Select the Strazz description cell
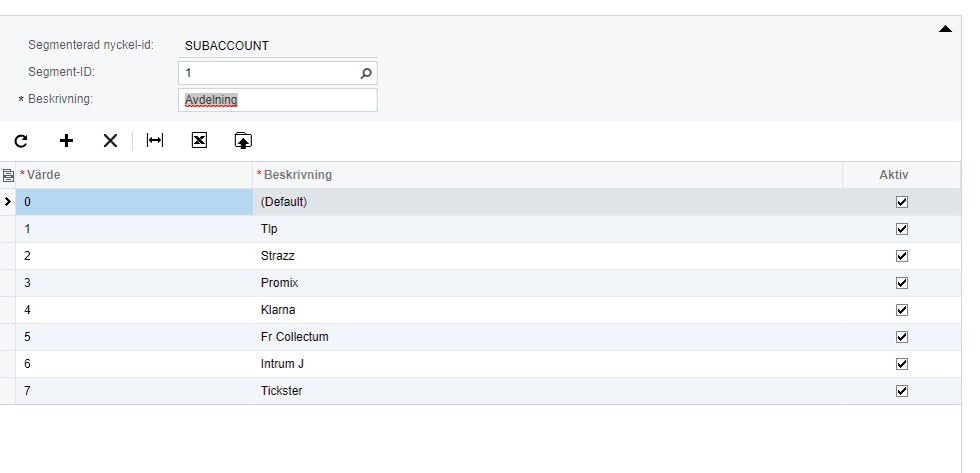This screenshot has width=980, height=473. click(x=547, y=256)
